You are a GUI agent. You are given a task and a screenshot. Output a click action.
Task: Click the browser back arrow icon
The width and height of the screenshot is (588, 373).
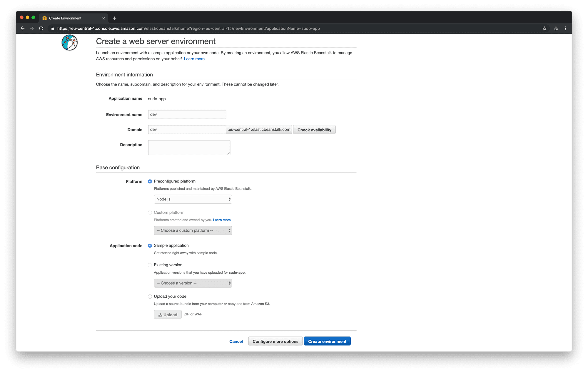[x=23, y=29]
